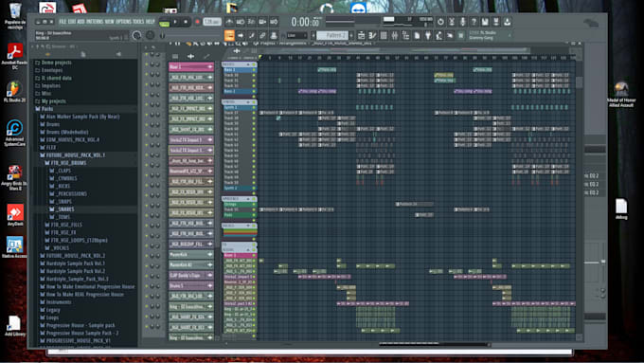644x363 pixels.
Task: Open the Acrobat Reader DC desktop icon
Action: [x=15, y=56]
